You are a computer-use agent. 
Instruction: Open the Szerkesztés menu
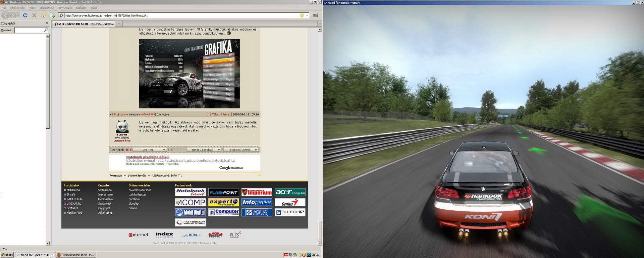click(x=17, y=8)
